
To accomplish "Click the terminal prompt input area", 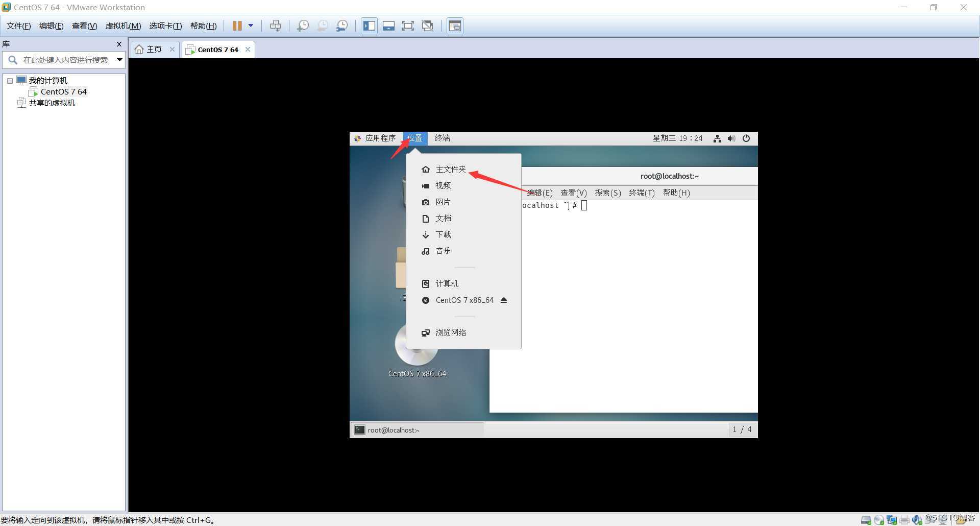I will [584, 205].
